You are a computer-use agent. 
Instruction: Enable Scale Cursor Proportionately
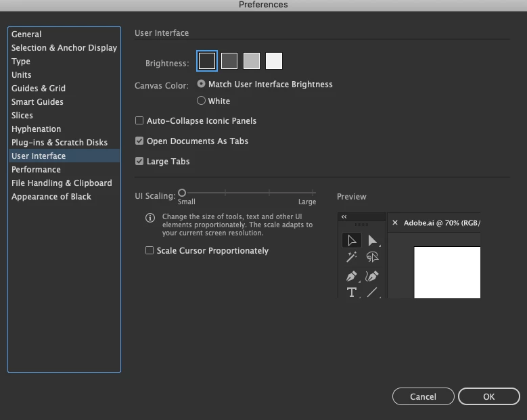[x=150, y=250]
